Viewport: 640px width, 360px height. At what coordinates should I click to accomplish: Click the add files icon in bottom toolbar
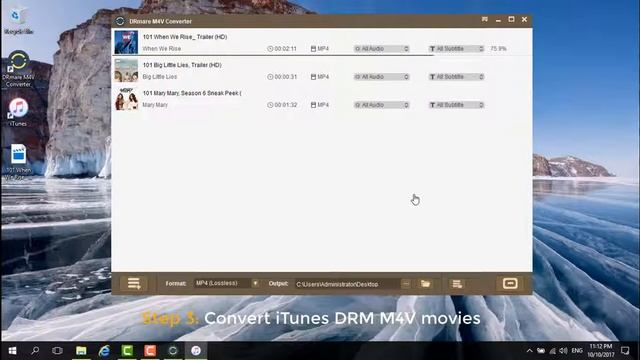[134, 283]
